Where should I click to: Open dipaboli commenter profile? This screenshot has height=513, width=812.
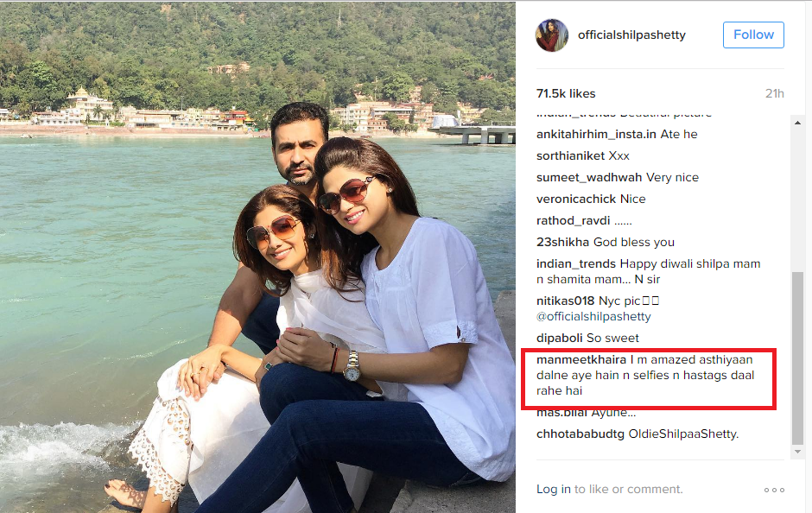click(x=559, y=338)
